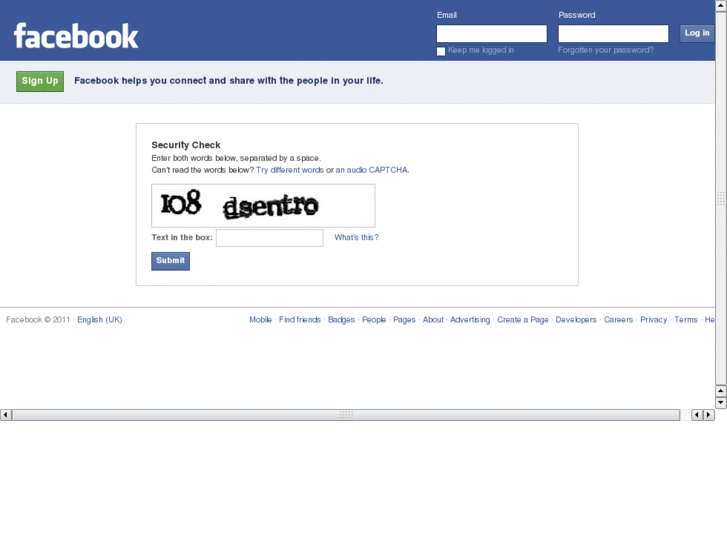The width and height of the screenshot is (727, 545).
Task: Open the English (UK) language selector
Action: (100, 320)
